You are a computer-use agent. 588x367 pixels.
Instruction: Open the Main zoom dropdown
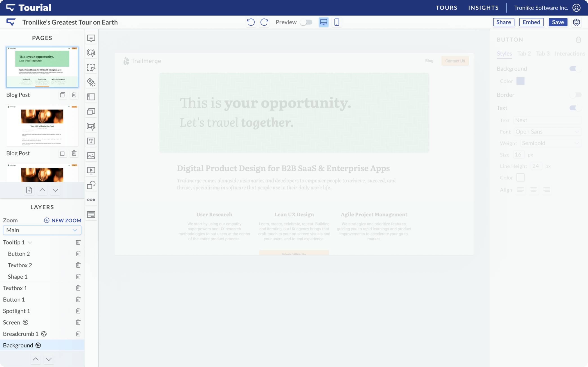coord(42,230)
